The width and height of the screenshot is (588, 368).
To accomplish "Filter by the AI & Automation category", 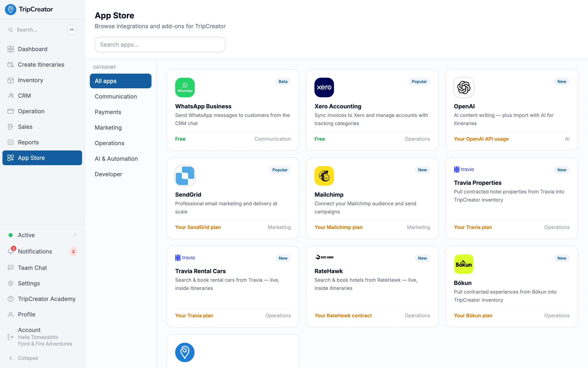I will tap(121, 159).
